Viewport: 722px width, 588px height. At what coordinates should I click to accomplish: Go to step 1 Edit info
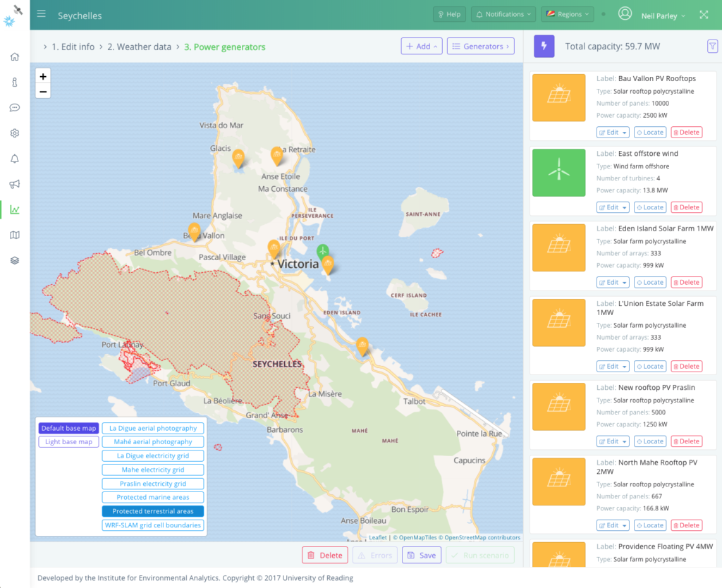(x=73, y=47)
